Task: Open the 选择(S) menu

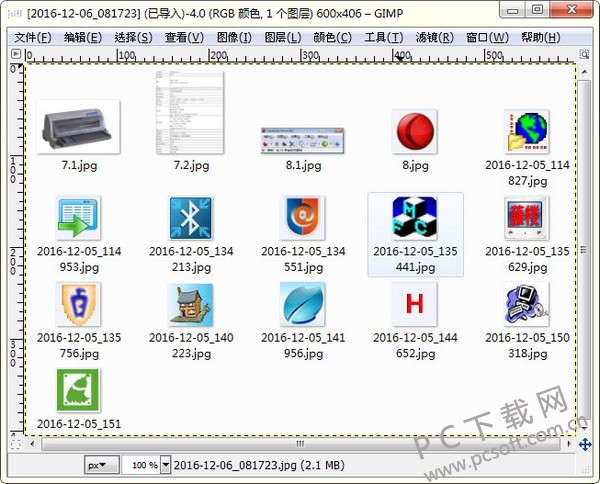Action: 133,37
